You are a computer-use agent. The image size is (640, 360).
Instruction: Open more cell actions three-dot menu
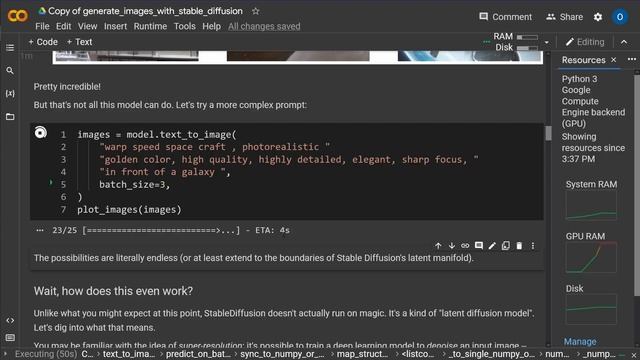533,246
